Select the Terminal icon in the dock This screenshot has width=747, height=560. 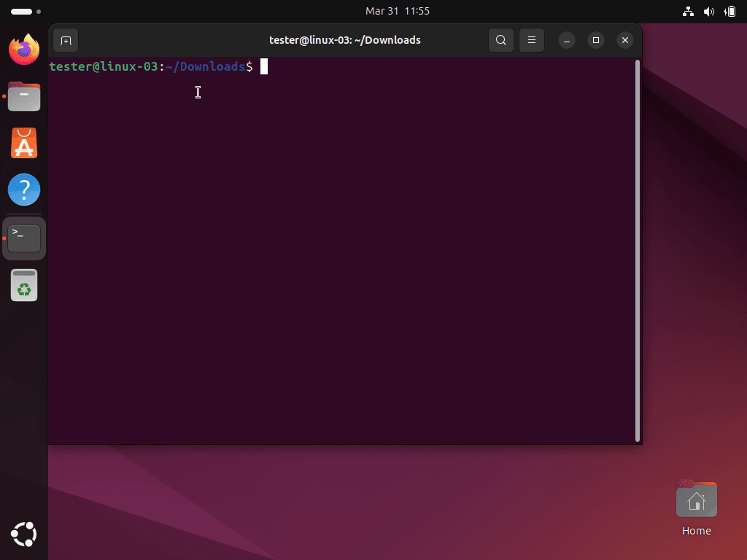[24, 238]
